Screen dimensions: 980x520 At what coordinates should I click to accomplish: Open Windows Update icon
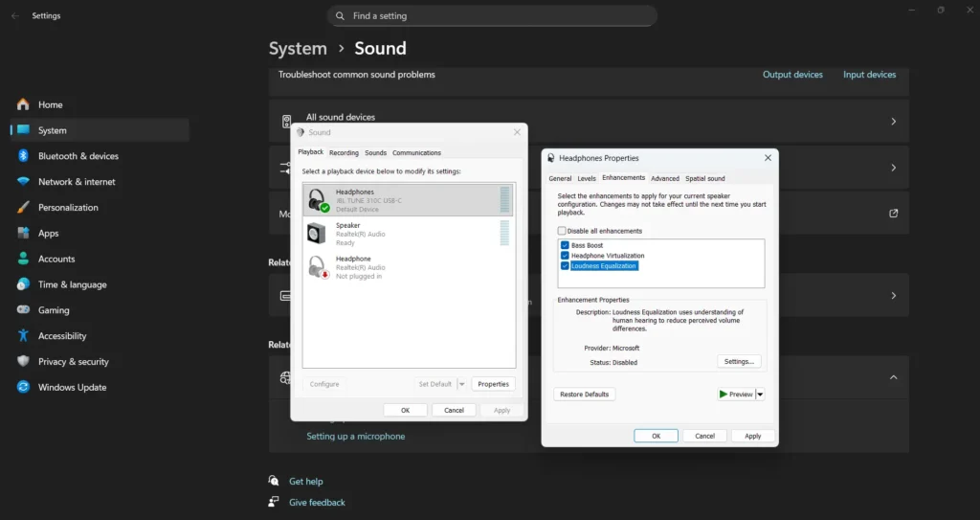(x=23, y=387)
